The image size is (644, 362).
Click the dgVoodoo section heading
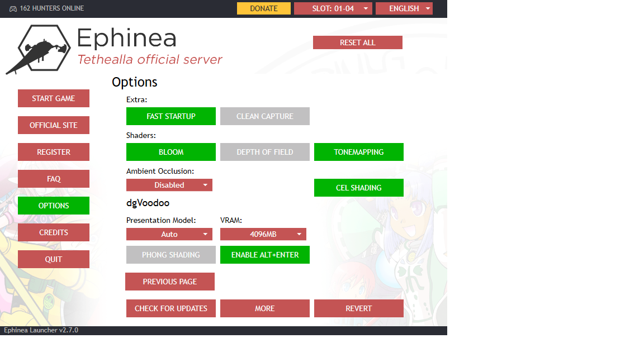(148, 203)
